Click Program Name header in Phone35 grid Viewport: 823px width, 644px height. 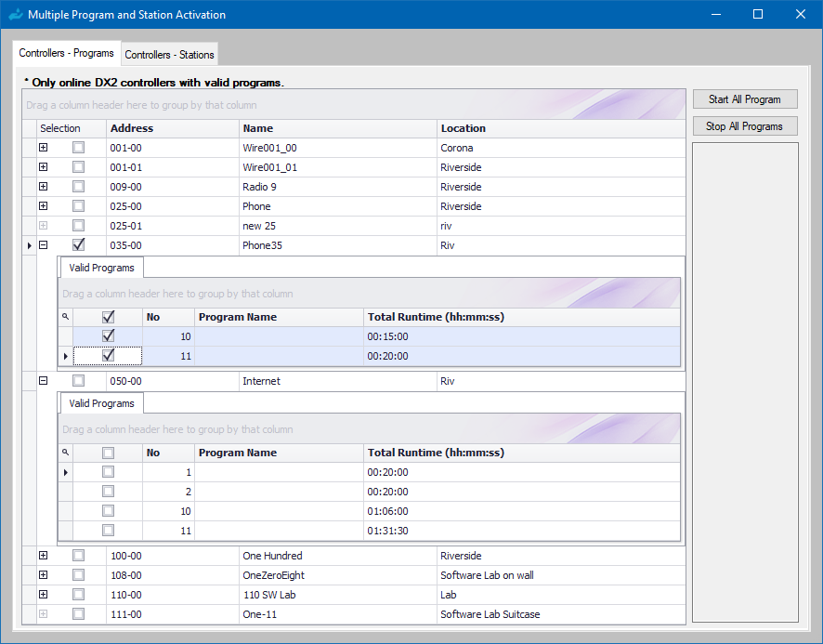point(280,317)
